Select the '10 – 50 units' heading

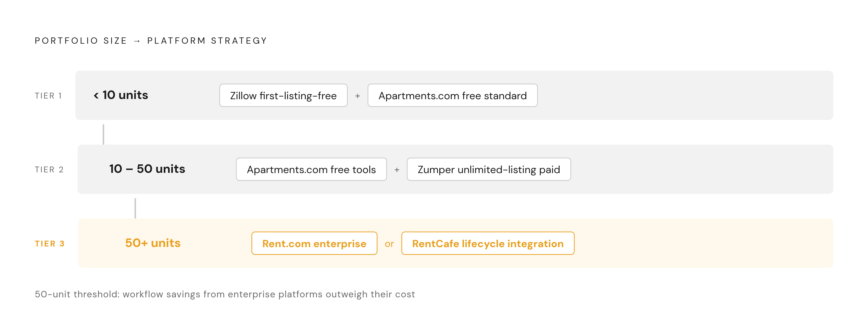[147, 169]
